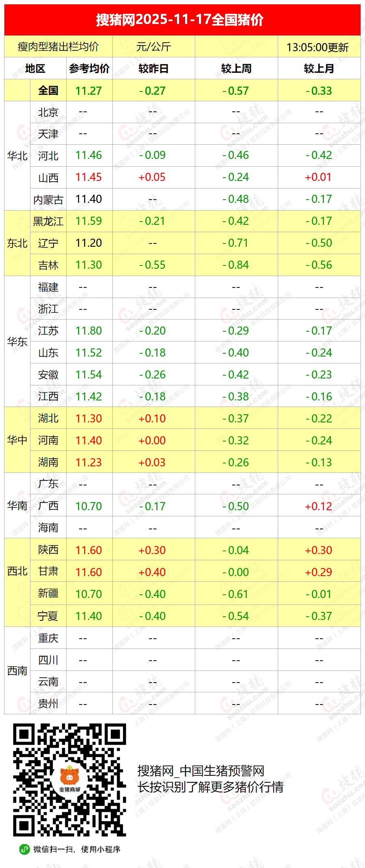The image size is (365, 868).
Task: Click the 较上月 column header
Action: click(x=319, y=68)
